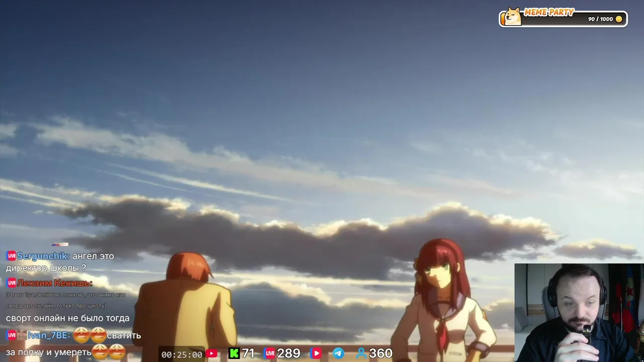Click the Doge icon on Meme Party widget
The width and height of the screenshot is (644, 362).
click(513, 17)
